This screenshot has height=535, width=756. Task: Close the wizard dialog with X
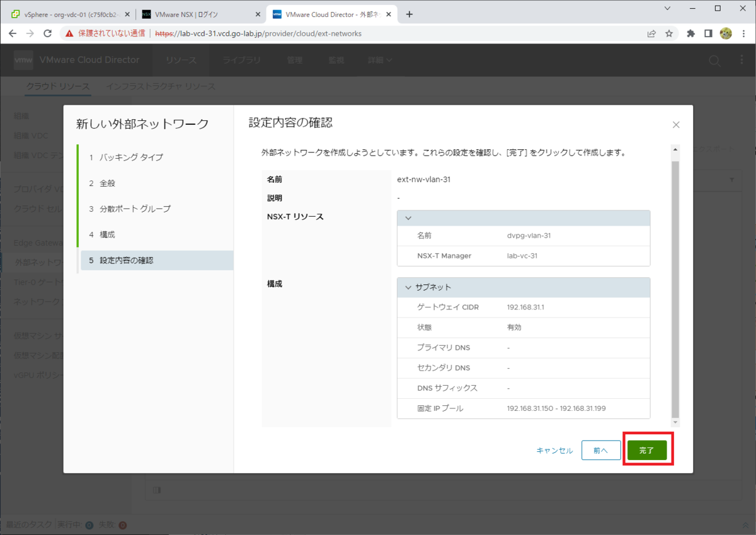coord(676,125)
